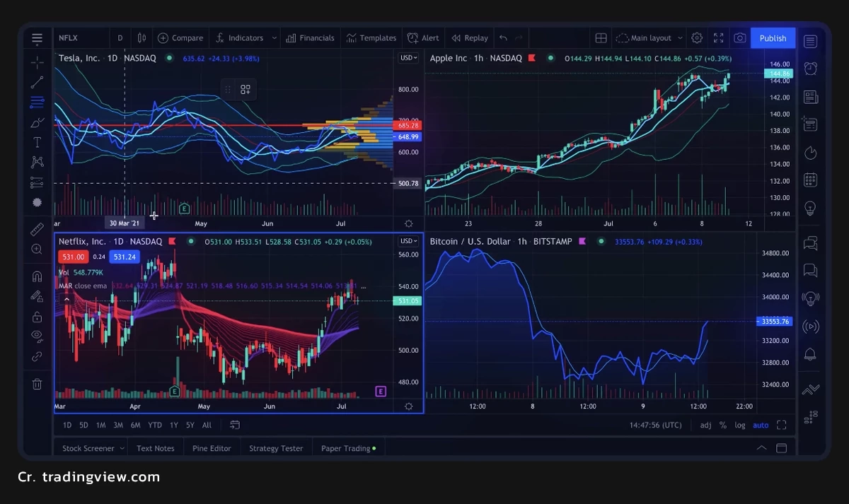Open the USD currency dropdown on the price scale
Image resolution: width=849 pixels, height=504 pixels.
click(x=408, y=58)
